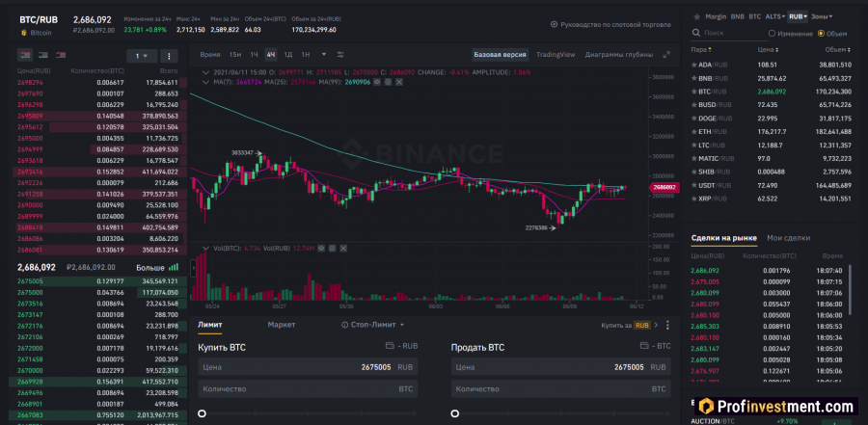Expand chart to fullscreen
The image size is (868, 425).
coord(666,55)
